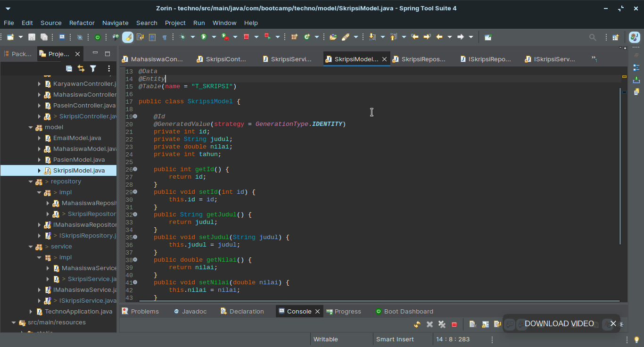Run the application using the green Run icon
This screenshot has height=347, width=644.
(x=204, y=37)
